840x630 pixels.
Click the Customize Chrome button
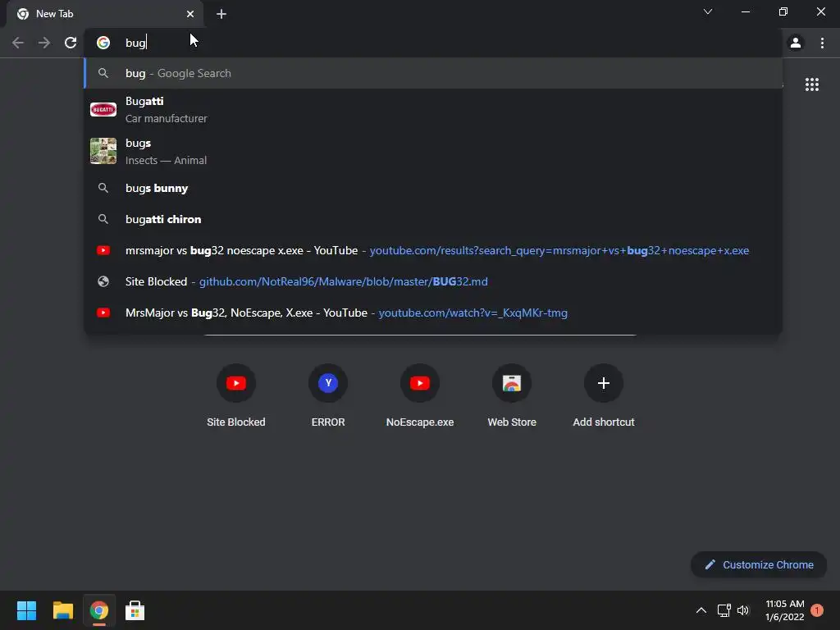click(759, 564)
